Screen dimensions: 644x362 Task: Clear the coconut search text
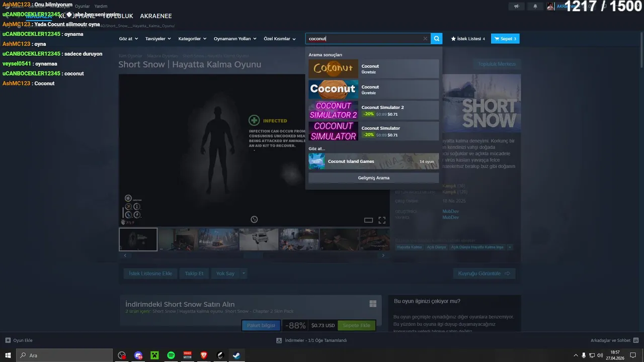(425, 39)
